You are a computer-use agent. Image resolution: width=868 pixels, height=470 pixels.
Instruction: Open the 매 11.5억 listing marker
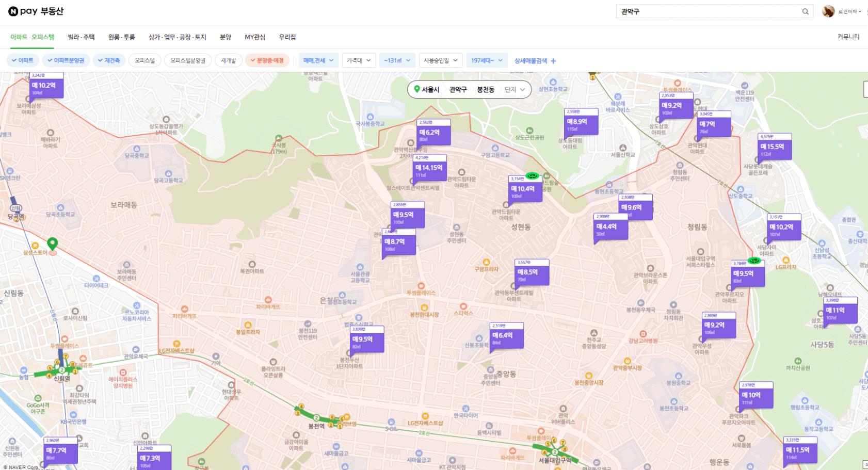[799, 450]
